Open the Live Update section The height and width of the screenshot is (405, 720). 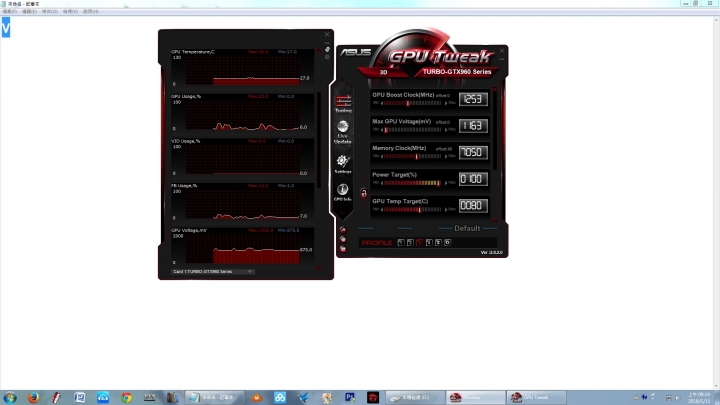point(343,132)
